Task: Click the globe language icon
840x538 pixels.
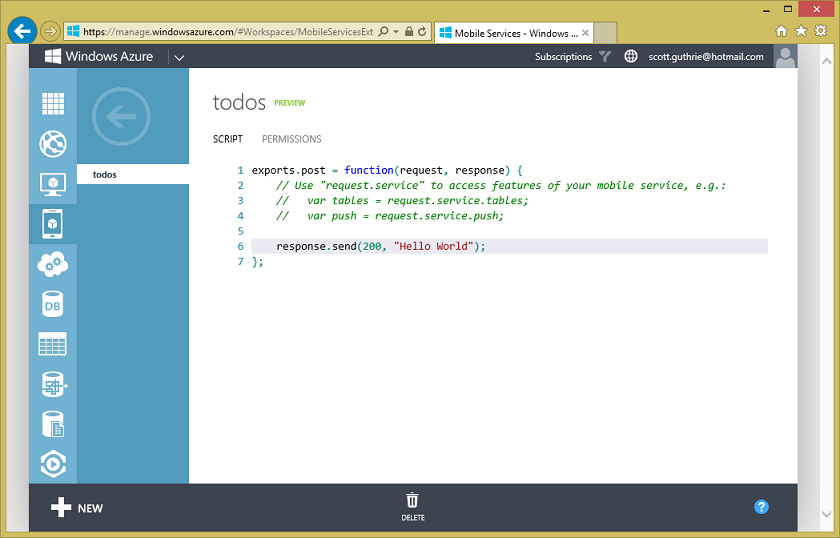Action: pos(631,56)
